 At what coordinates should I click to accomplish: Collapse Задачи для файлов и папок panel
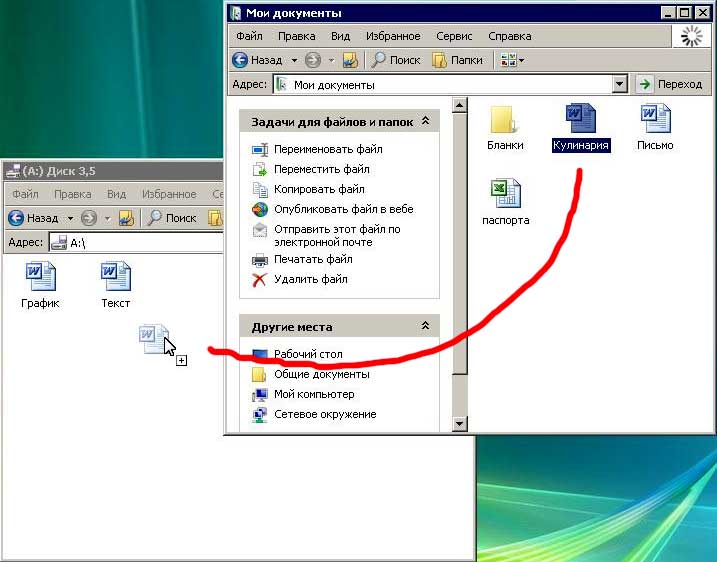tap(425, 121)
